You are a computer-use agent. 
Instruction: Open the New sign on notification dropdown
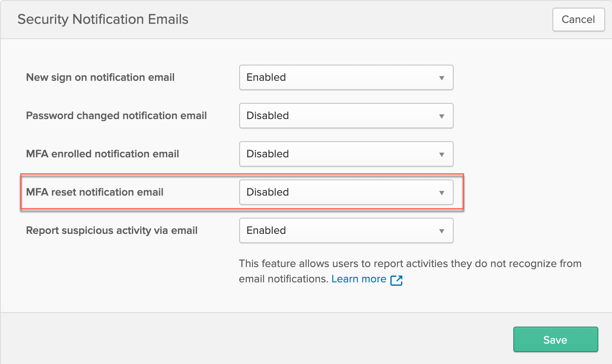[x=346, y=77]
